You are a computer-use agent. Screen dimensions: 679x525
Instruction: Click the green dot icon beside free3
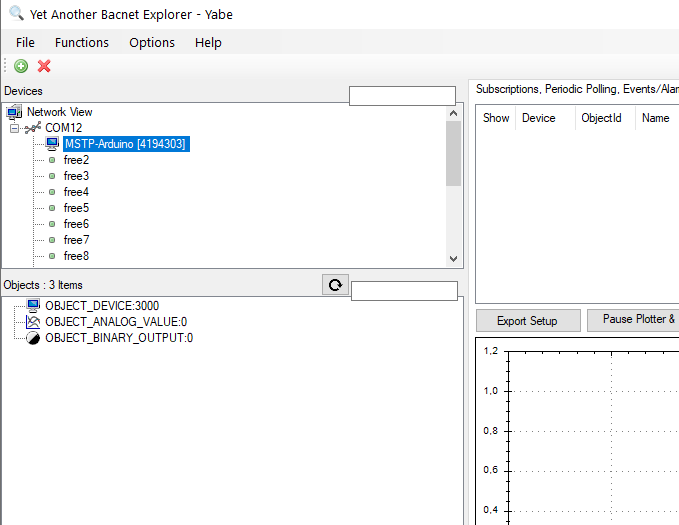tap(52, 176)
